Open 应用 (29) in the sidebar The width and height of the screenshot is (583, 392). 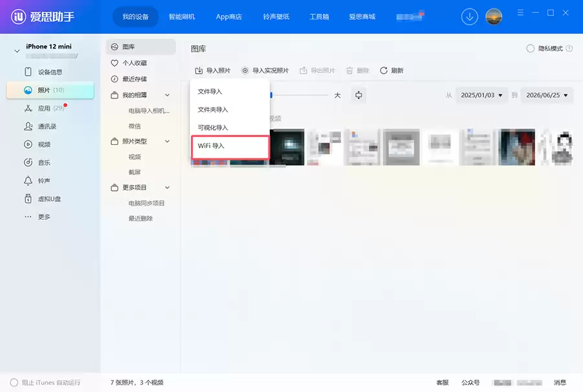pyautogui.click(x=50, y=108)
